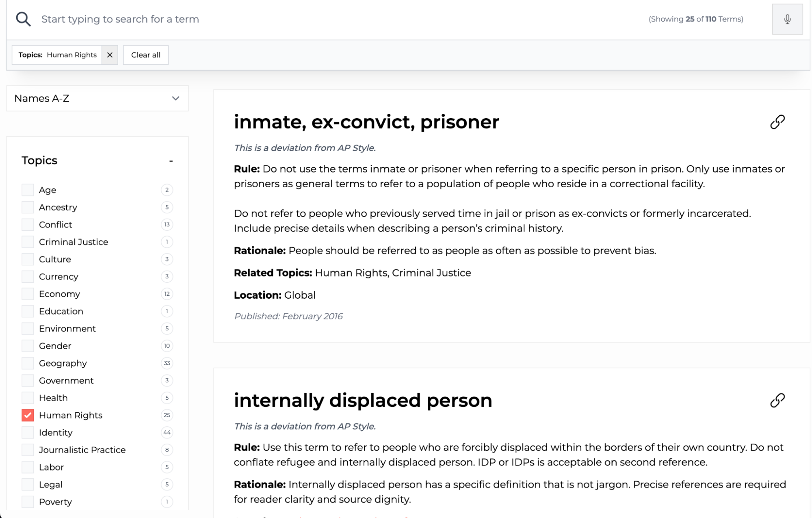Check the Legal topic checkbox

pyautogui.click(x=28, y=484)
